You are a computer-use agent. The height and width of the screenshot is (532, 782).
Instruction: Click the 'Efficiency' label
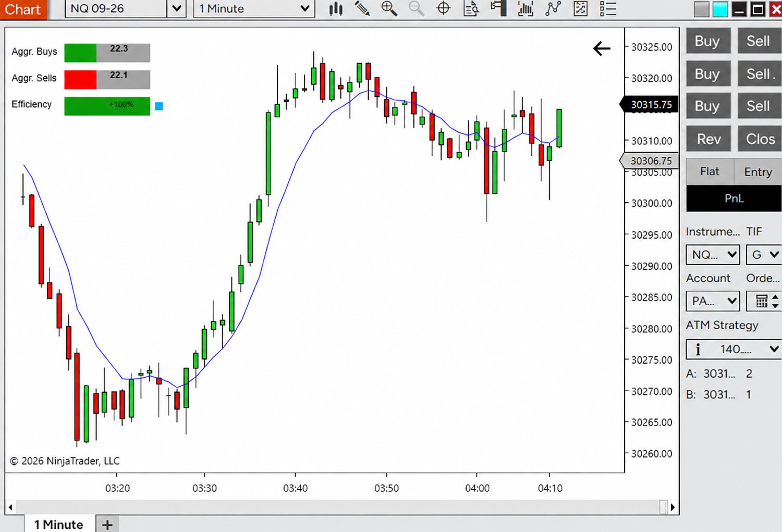point(32,104)
